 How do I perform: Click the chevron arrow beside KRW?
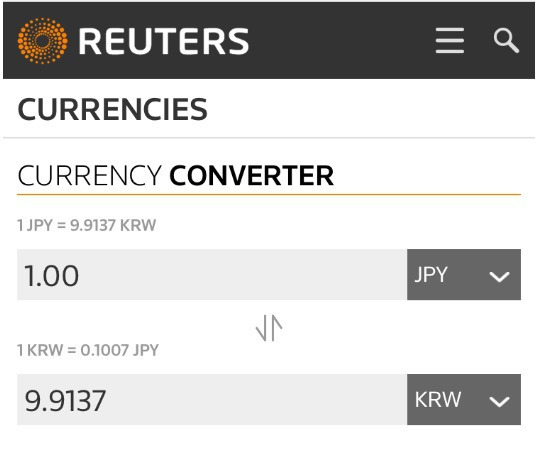(499, 401)
